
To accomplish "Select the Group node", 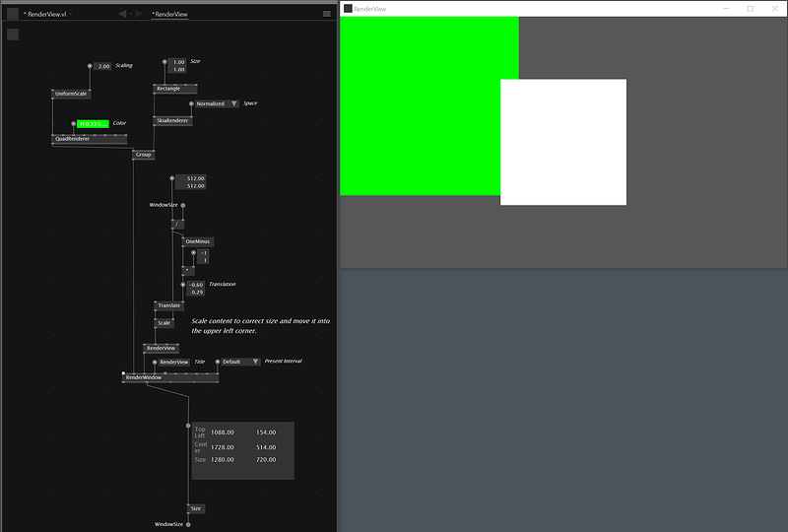I will 143,155.
